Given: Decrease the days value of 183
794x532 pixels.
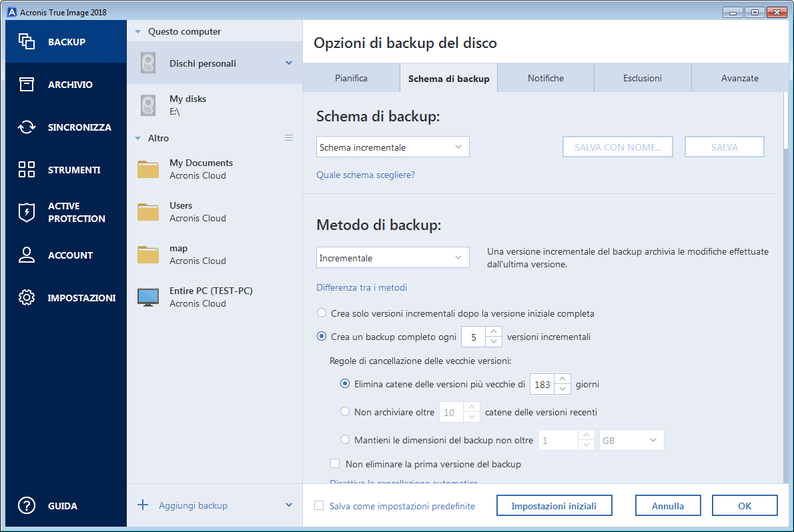Looking at the screenshot, I should 562,389.
